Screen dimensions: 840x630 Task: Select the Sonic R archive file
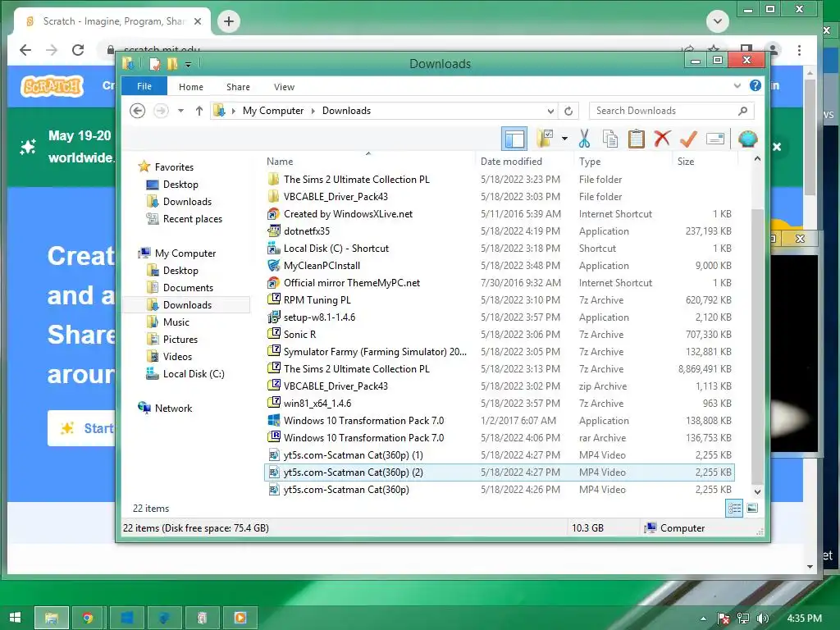299,335
